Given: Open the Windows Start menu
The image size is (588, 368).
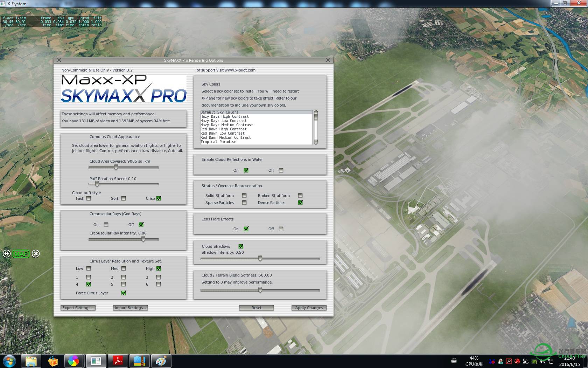Looking at the screenshot, I should pos(9,361).
